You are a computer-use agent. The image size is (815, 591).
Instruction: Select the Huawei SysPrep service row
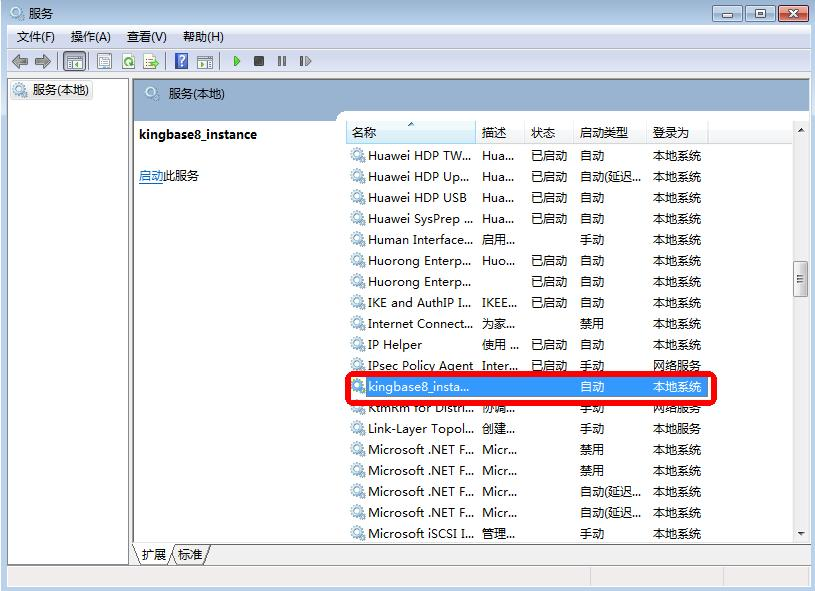[x=528, y=218]
